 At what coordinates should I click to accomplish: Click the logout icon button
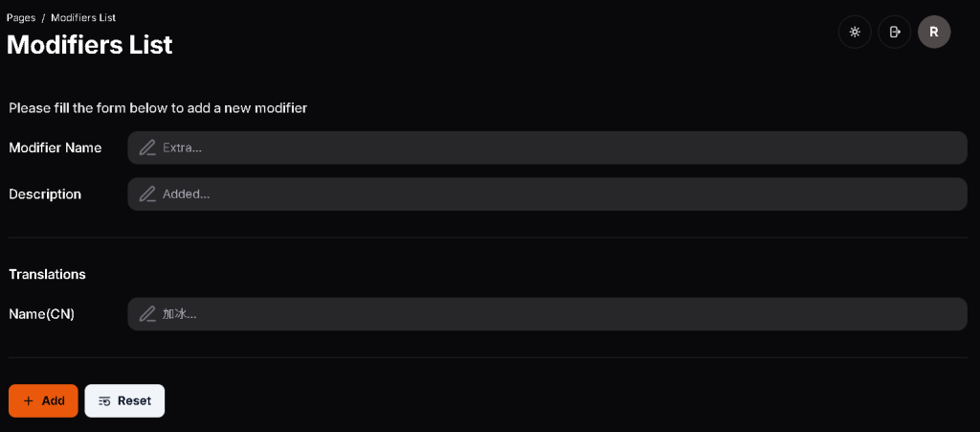[x=895, y=32]
